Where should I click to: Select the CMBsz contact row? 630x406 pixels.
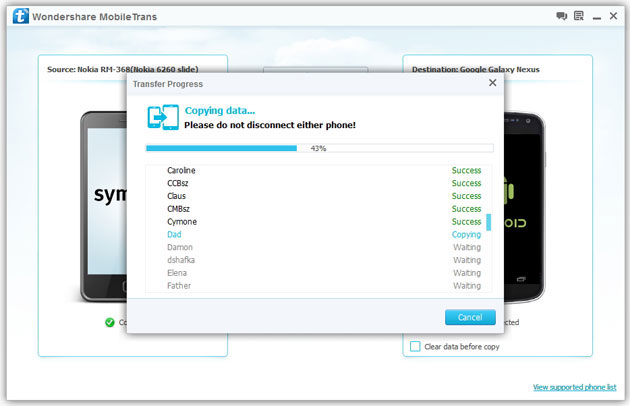point(318,209)
